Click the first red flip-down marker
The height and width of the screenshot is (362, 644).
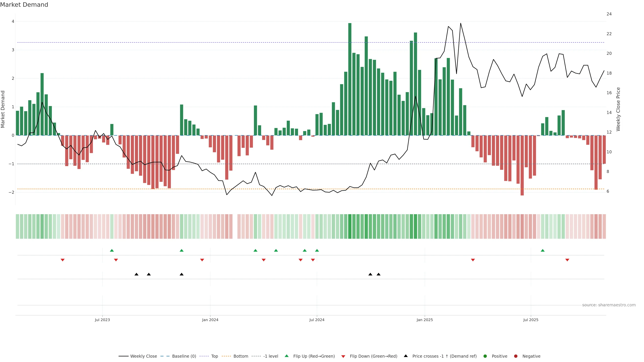(63, 260)
